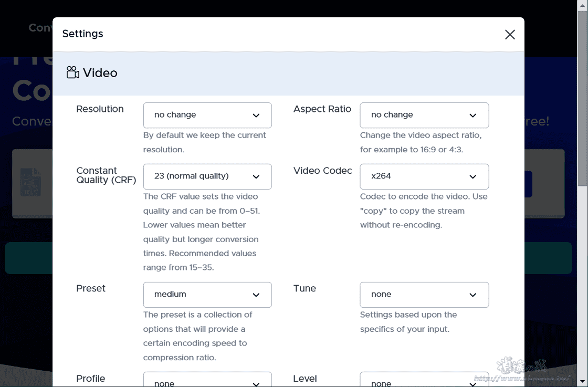Select the Video section header
This screenshot has width=588, height=387.
pyautogui.click(x=100, y=73)
